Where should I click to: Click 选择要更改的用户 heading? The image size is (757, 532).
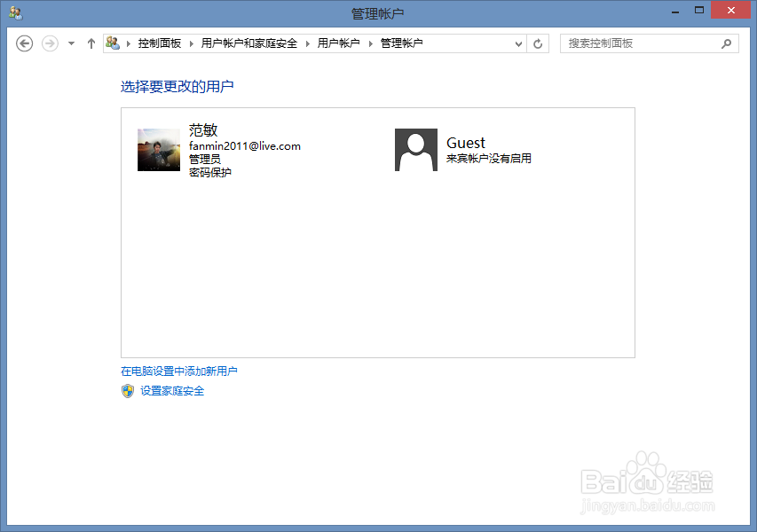click(177, 86)
